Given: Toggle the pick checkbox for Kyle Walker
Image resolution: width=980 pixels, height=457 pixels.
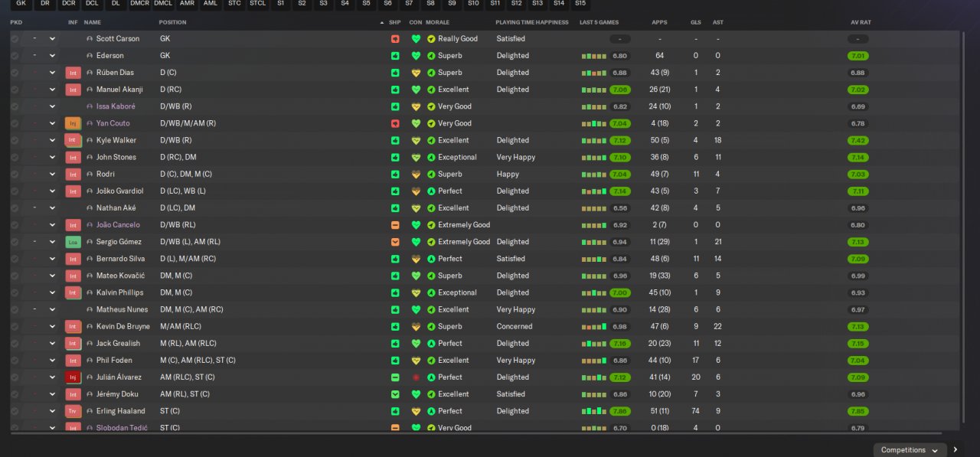Looking at the screenshot, I should (15, 140).
